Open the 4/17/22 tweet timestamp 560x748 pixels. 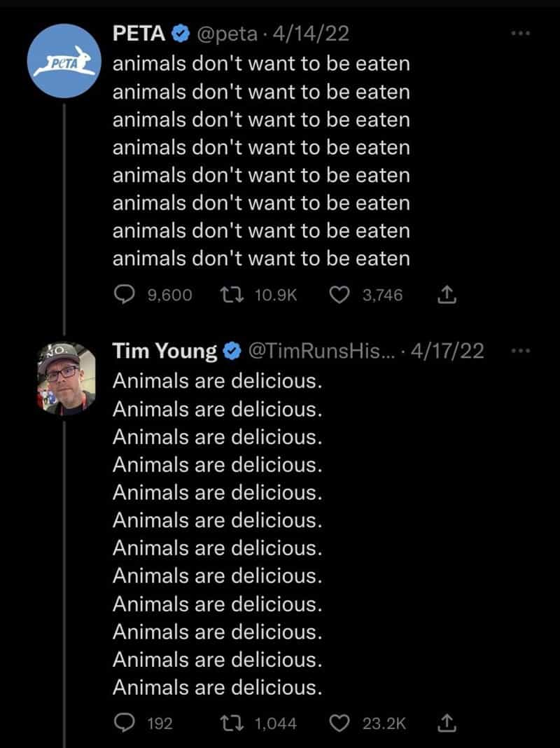pos(448,351)
